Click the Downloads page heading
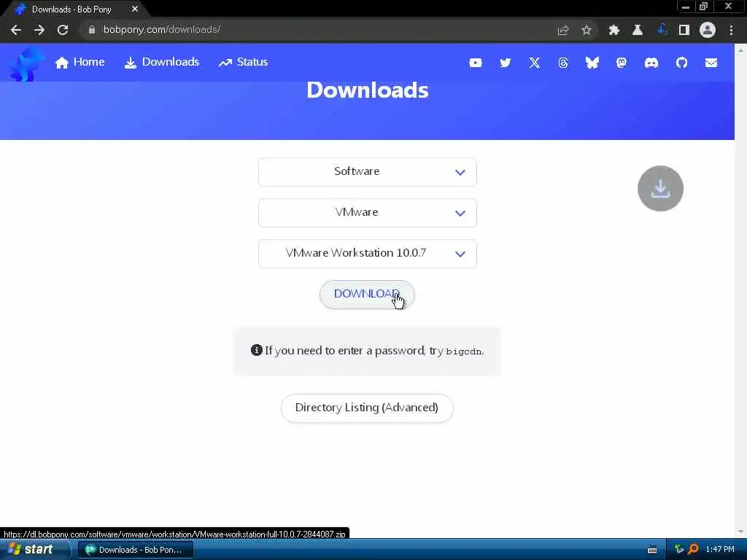Viewport: 747px width, 560px height. (368, 90)
